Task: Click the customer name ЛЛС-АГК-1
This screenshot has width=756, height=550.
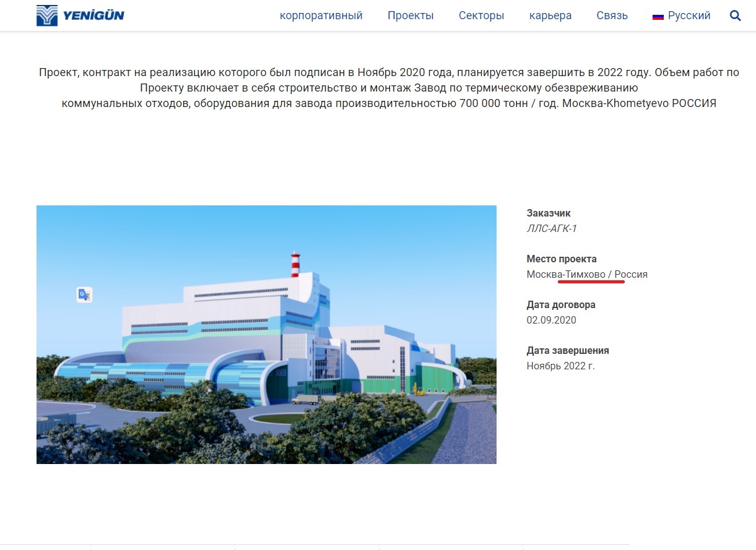Action: [x=552, y=228]
